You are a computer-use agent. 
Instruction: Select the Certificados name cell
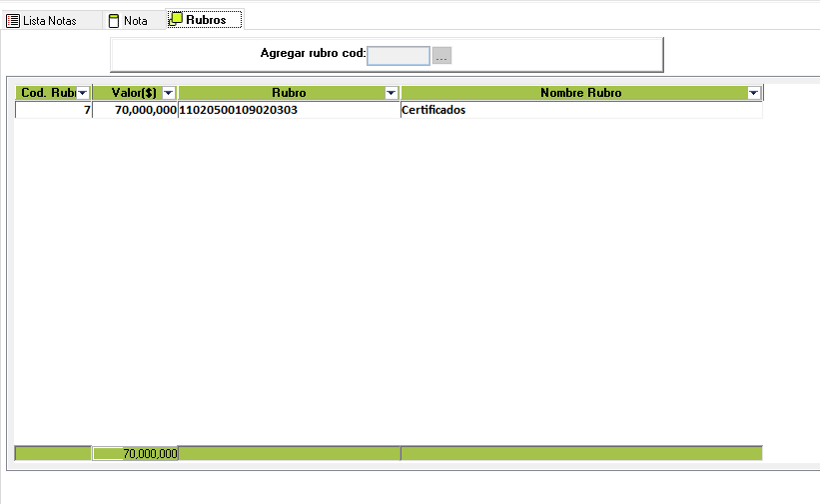point(580,110)
